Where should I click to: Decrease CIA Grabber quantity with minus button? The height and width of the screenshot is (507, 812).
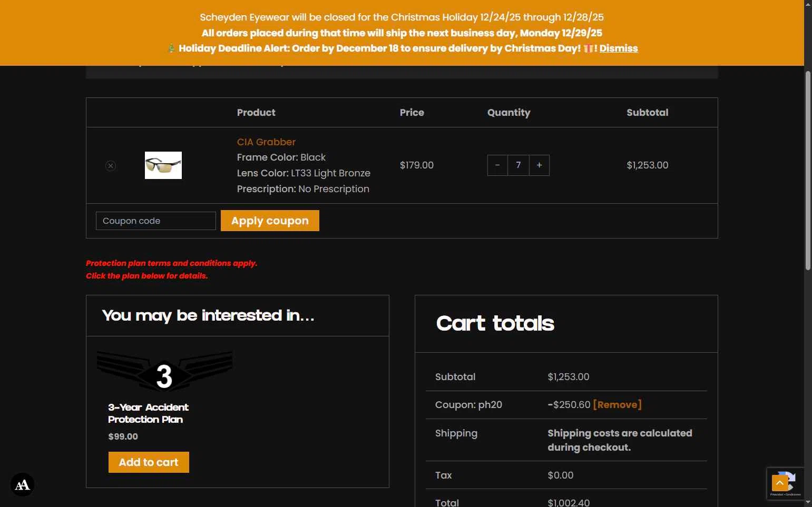pyautogui.click(x=497, y=165)
